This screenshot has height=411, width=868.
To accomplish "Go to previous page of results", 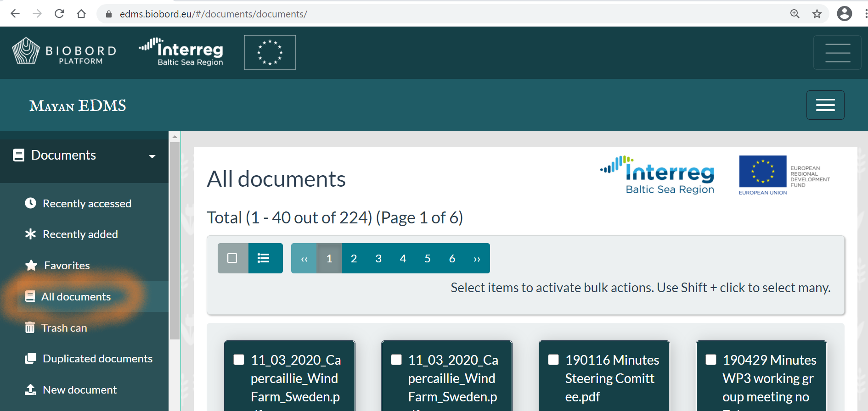I will [x=304, y=258].
